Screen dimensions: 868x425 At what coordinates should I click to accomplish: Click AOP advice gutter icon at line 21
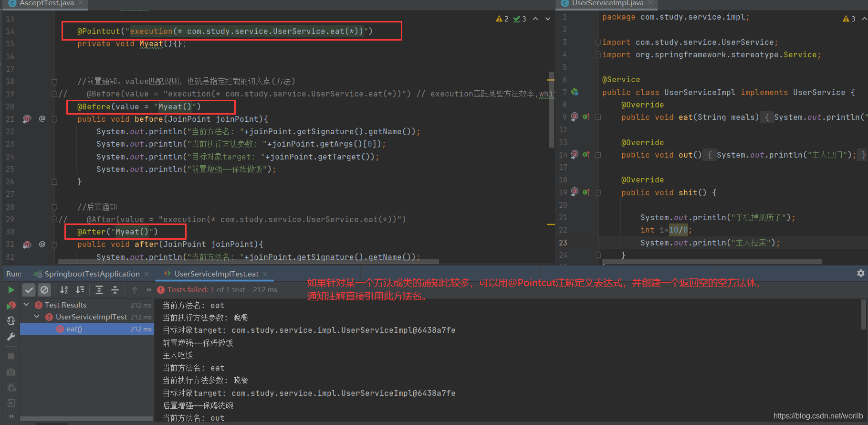(27, 118)
